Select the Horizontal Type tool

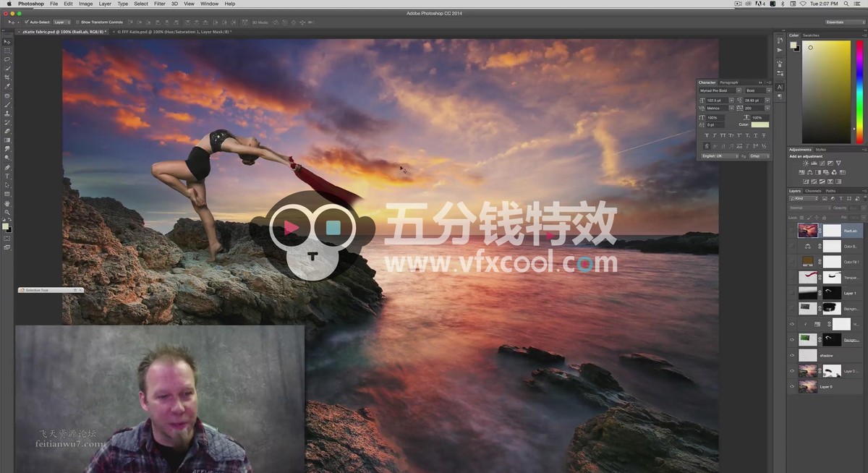tap(7, 176)
